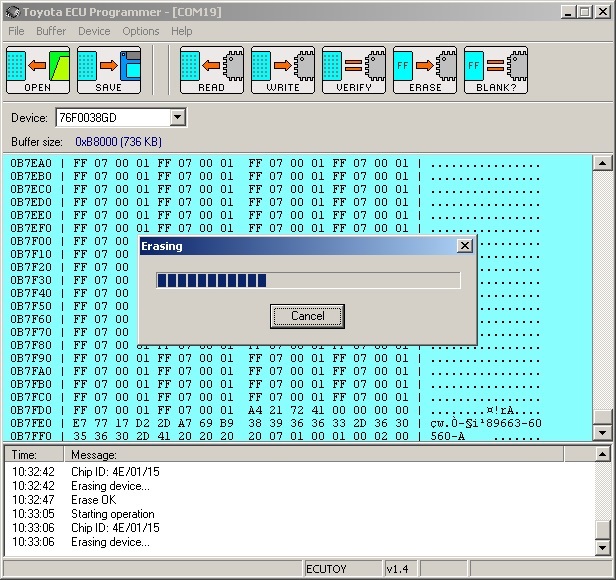Open the Help menu
Screen dimensions: 616x580
tap(182, 31)
